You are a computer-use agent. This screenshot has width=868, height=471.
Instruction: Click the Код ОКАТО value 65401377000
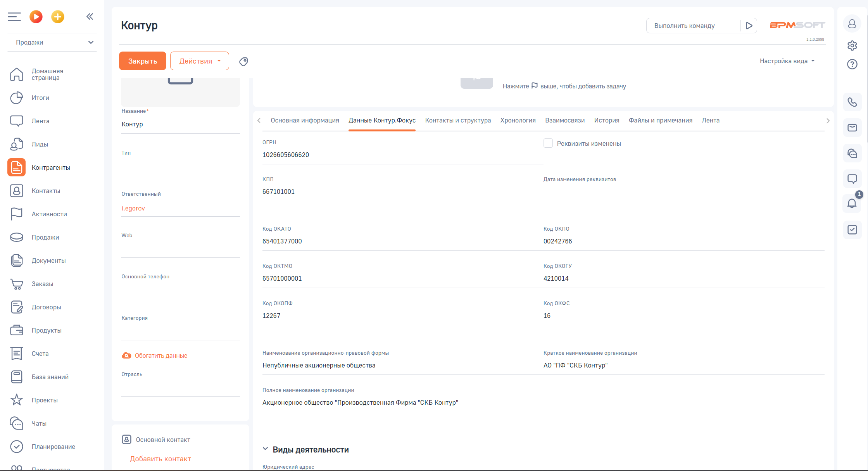coord(282,241)
